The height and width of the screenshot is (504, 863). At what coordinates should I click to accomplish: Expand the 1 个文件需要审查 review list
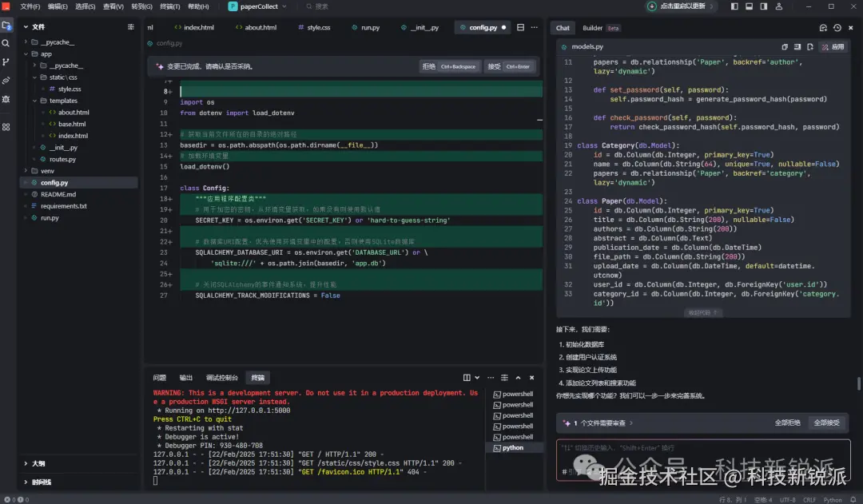(630, 423)
